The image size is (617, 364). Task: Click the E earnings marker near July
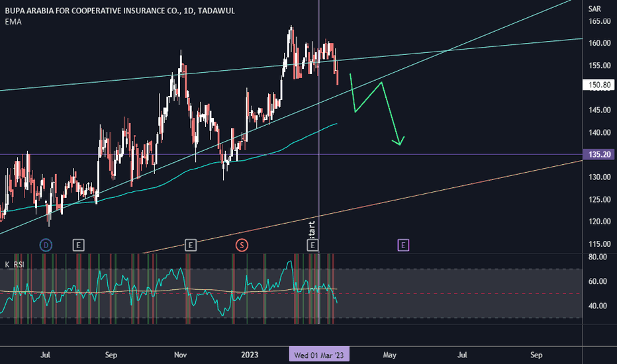(x=78, y=246)
